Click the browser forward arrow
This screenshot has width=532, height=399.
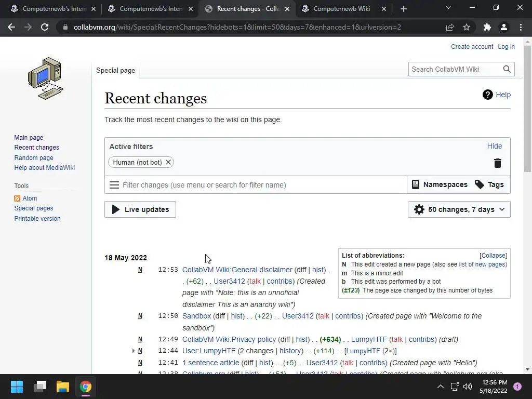[28, 27]
